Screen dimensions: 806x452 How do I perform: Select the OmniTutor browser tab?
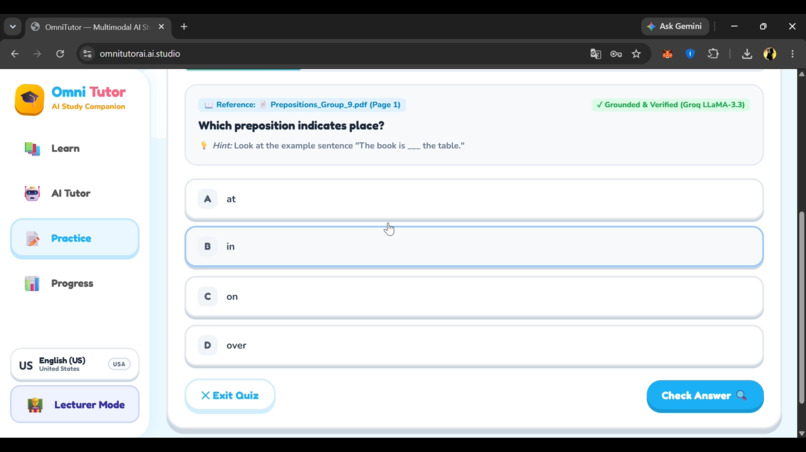tap(97, 27)
